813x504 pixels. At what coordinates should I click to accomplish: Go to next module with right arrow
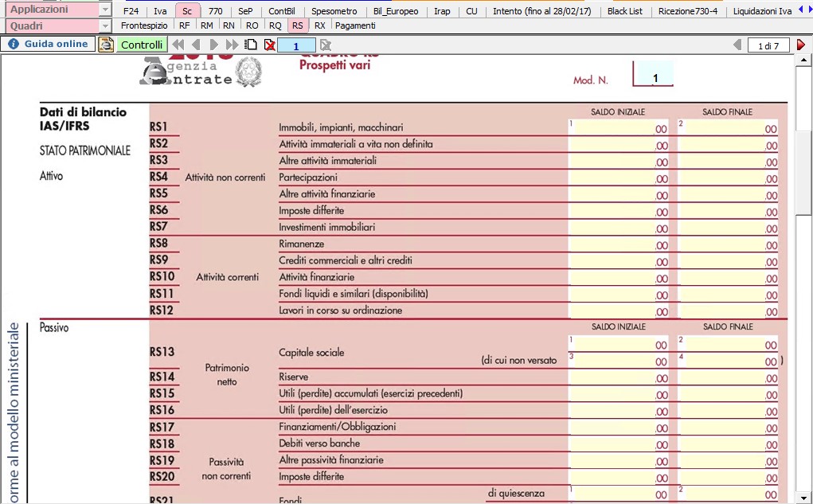[213, 45]
